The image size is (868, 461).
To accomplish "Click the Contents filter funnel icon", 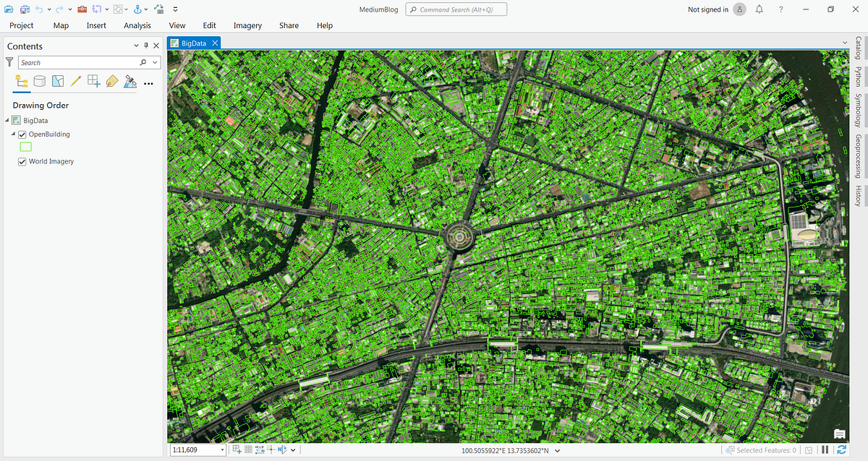I will [9, 62].
